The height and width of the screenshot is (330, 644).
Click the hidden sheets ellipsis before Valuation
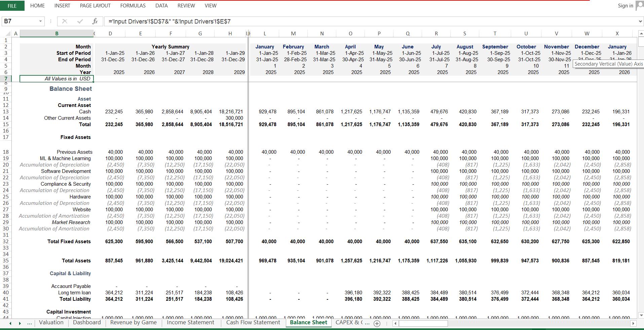click(30, 323)
